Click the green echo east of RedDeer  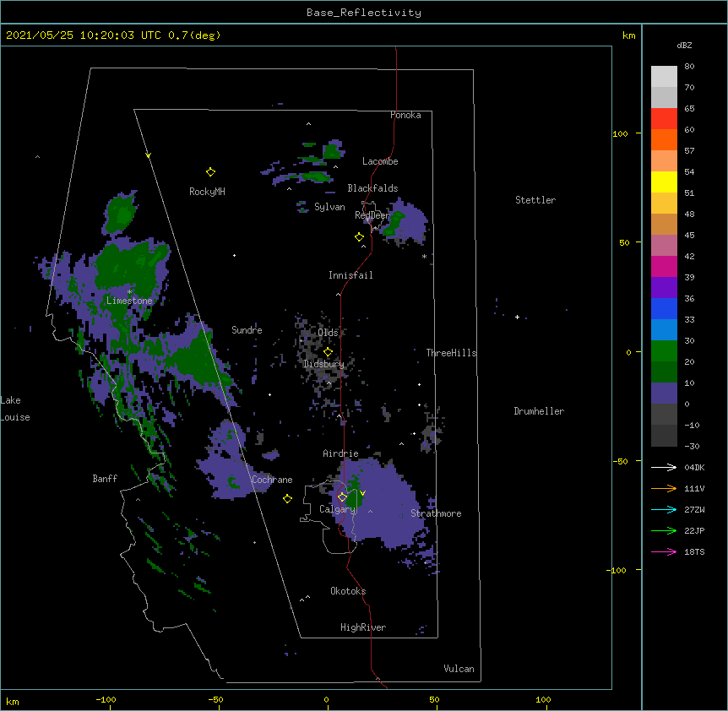pyautogui.click(x=394, y=223)
